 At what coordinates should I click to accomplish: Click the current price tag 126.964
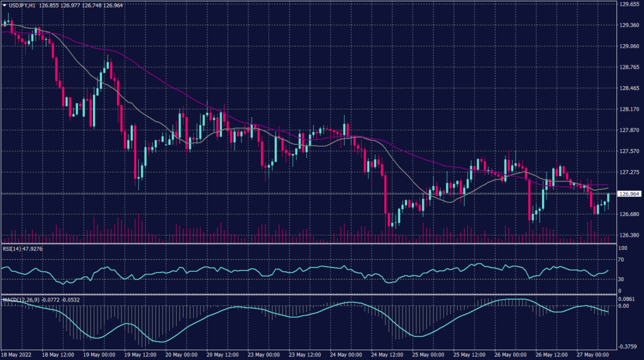pos(629,194)
